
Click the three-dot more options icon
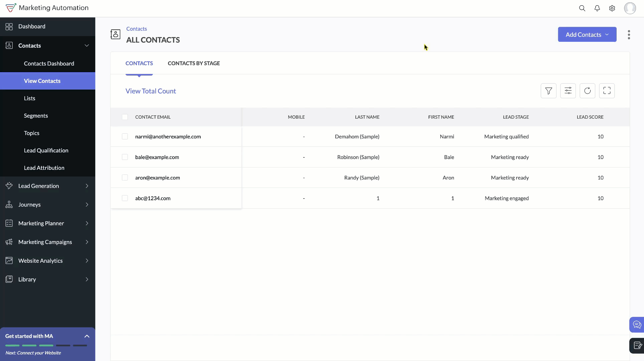click(x=629, y=35)
